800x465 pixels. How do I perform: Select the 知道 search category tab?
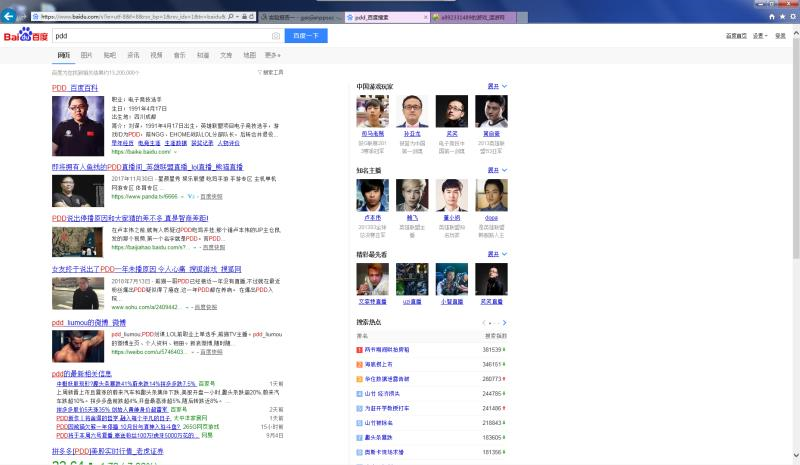203,55
